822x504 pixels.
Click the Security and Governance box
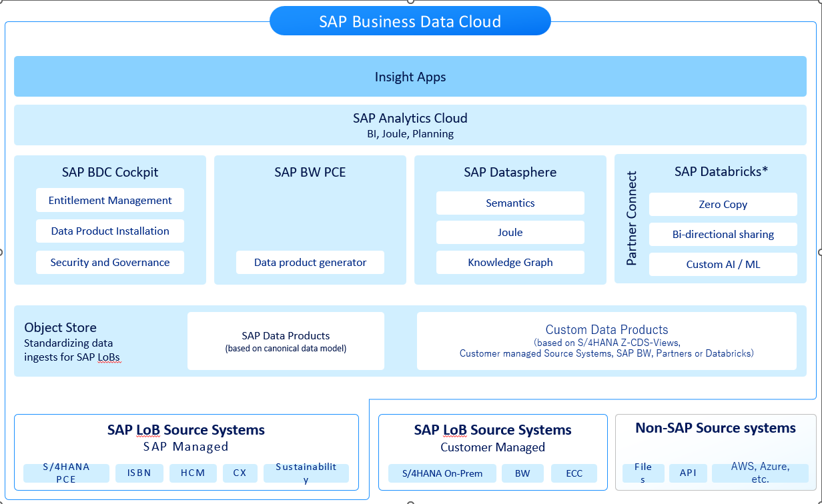pos(110,263)
